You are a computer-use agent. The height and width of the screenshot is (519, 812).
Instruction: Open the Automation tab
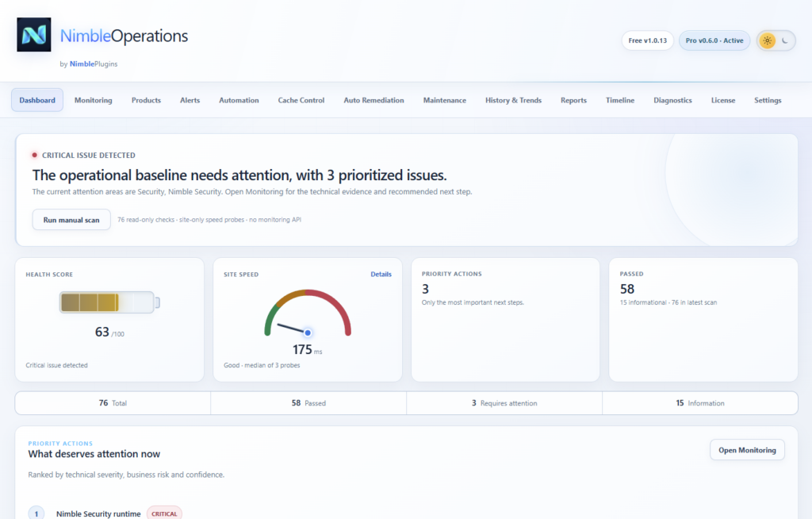pos(239,100)
